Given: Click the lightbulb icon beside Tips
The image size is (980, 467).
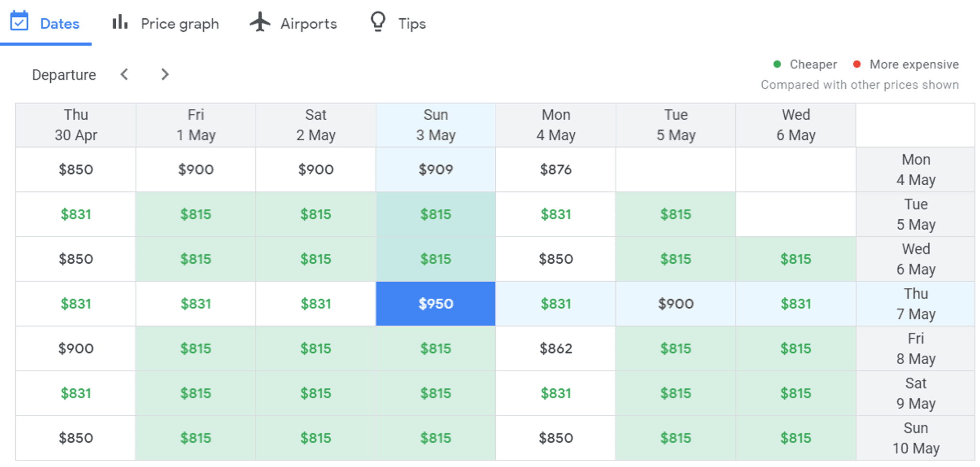Looking at the screenshot, I should tap(378, 22).
